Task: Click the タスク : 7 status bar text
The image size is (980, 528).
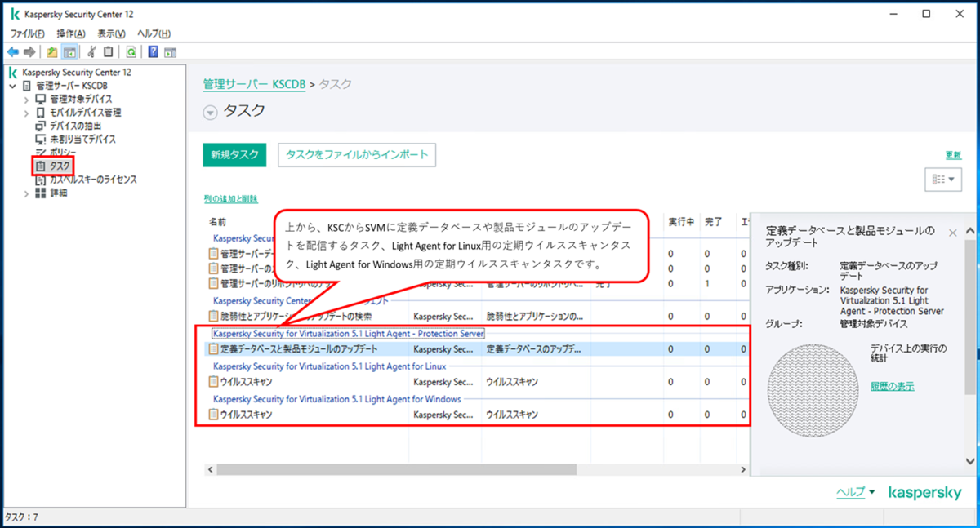Action: [22, 517]
